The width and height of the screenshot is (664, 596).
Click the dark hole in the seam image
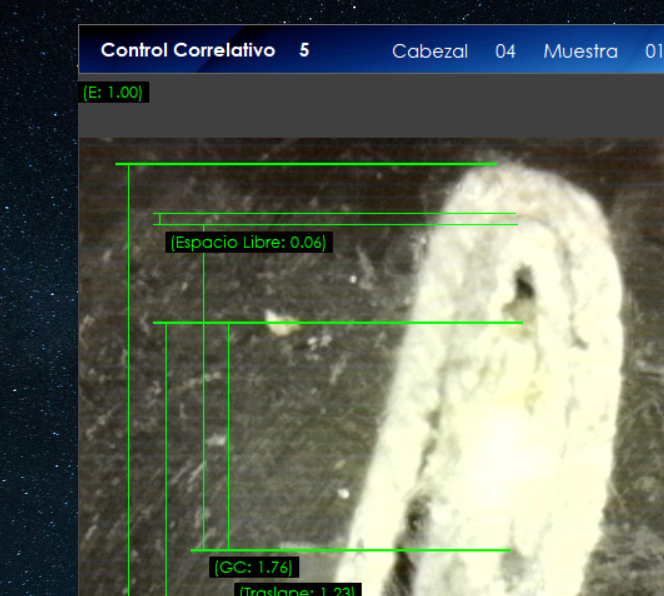[522, 287]
